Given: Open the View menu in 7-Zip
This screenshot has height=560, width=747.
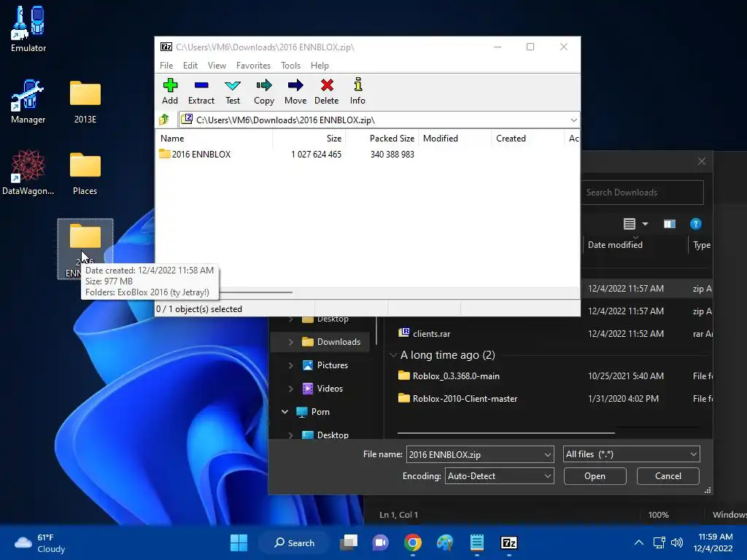Looking at the screenshot, I should [x=217, y=65].
